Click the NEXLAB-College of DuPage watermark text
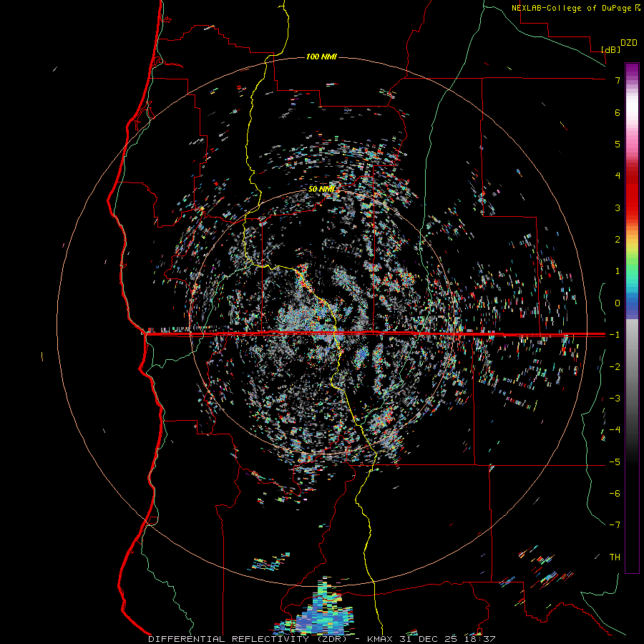This screenshot has height=644, width=644. pyautogui.click(x=571, y=8)
